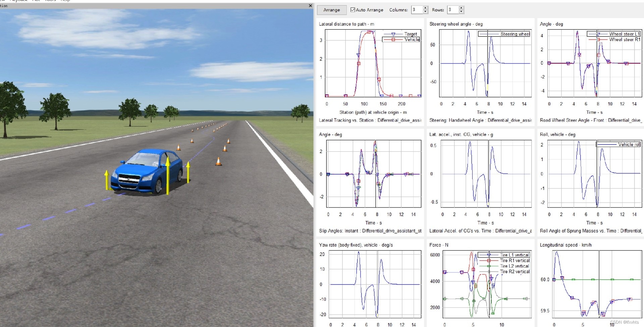644x327 pixels.
Task: Toggle the Auto Arrange checkbox
Action: (x=353, y=10)
